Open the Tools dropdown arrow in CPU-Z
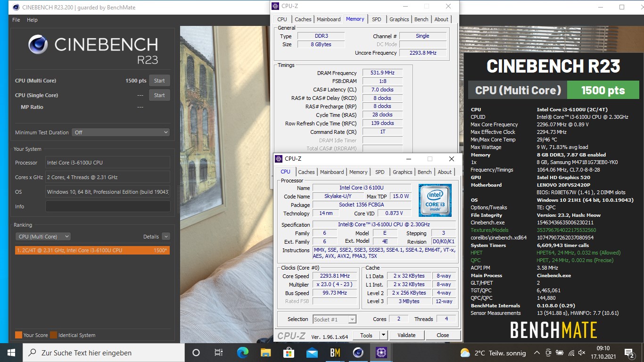Image resolution: width=644 pixels, height=362 pixels. tap(383, 335)
